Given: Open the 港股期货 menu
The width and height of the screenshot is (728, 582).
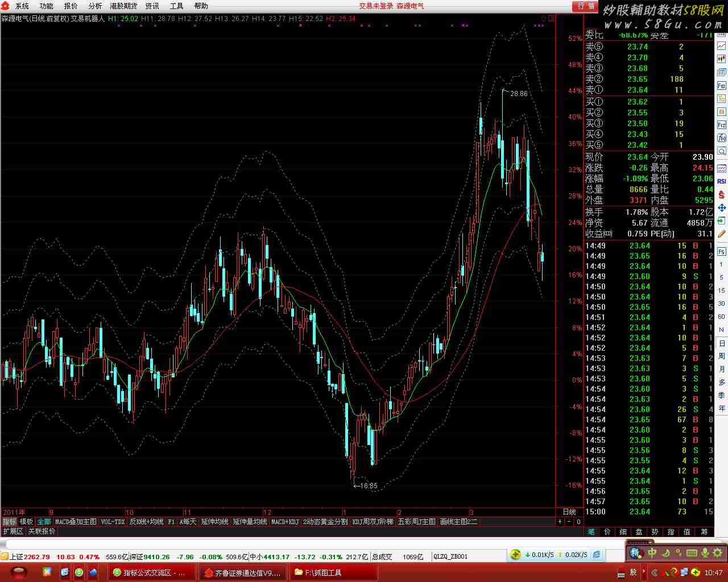Looking at the screenshot, I should pyautogui.click(x=123, y=6).
